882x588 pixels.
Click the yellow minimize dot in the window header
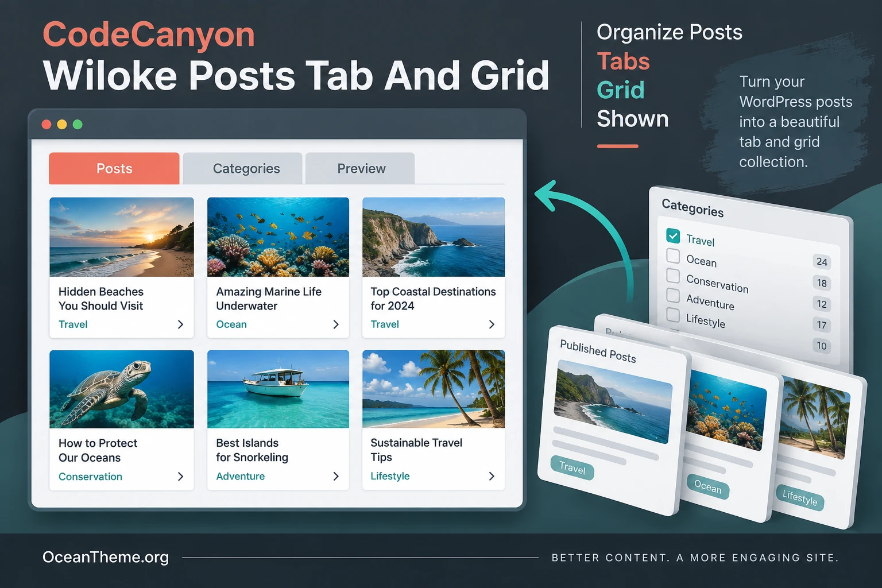pyautogui.click(x=62, y=125)
